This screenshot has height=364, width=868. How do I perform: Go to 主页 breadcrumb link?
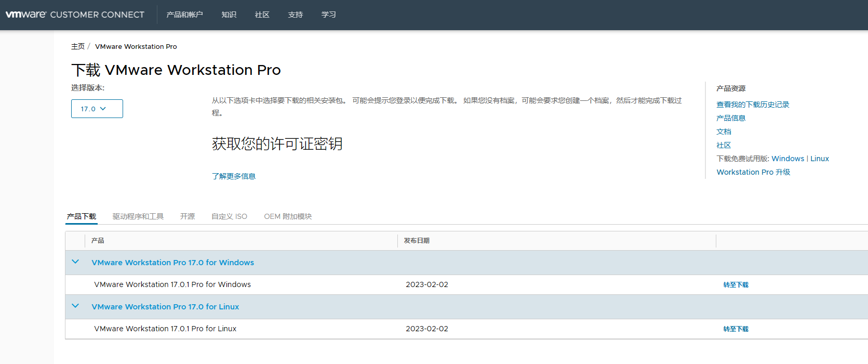coord(78,46)
